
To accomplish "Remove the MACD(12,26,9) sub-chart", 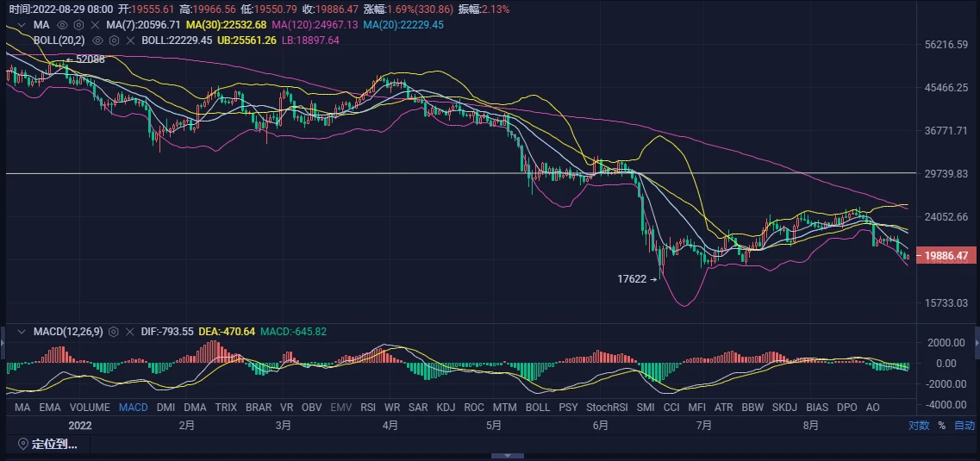I will tap(130, 331).
